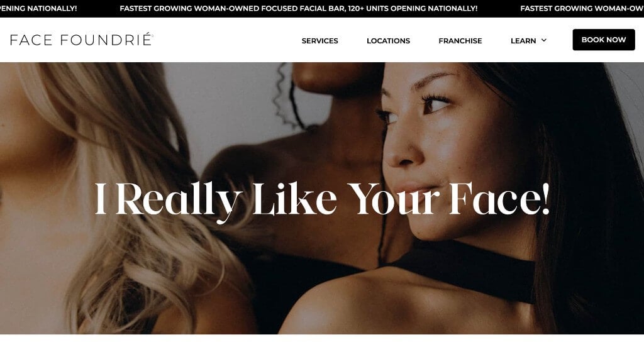
Task: Click empty header space between logo and Services
Action: coord(227,40)
